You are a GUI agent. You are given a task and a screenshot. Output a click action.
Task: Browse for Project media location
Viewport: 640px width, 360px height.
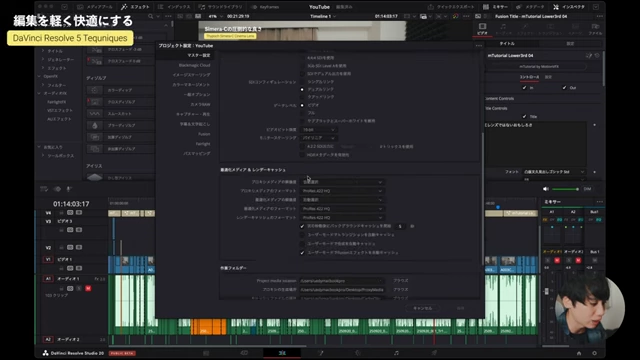pos(400,281)
